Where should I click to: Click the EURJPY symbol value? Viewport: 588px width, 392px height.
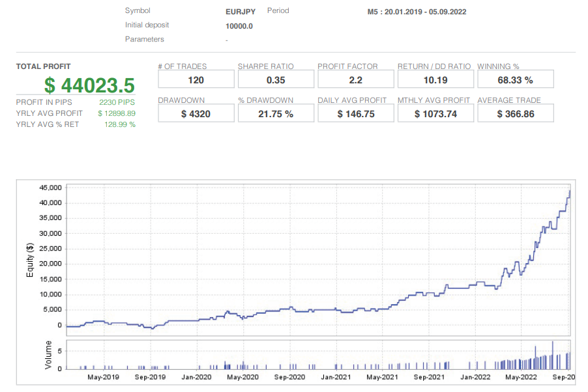(x=241, y=12)
